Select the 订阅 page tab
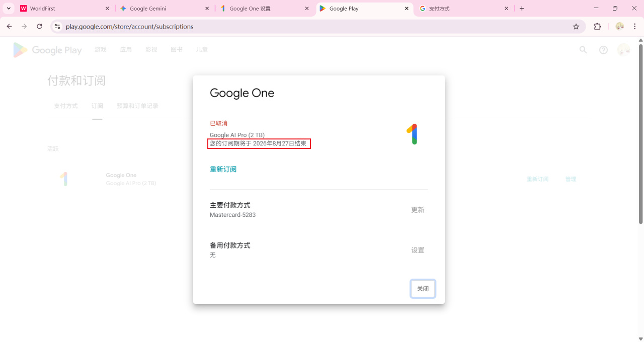This screenshot has width=644, height=342. 97,106
